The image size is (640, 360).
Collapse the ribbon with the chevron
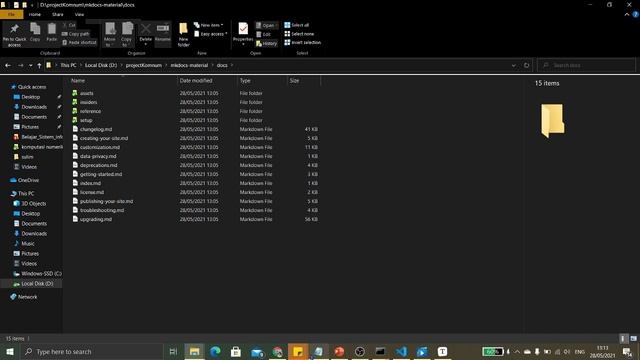(627, 14)
